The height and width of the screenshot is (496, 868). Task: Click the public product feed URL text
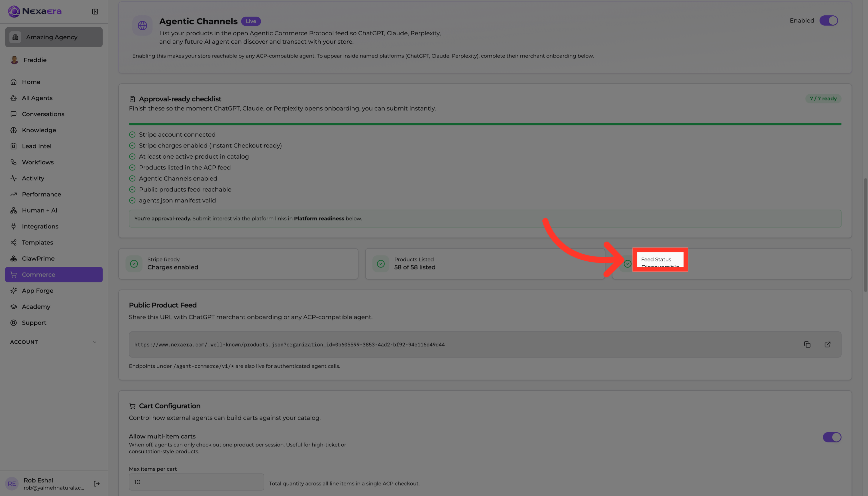pos(290,345)
